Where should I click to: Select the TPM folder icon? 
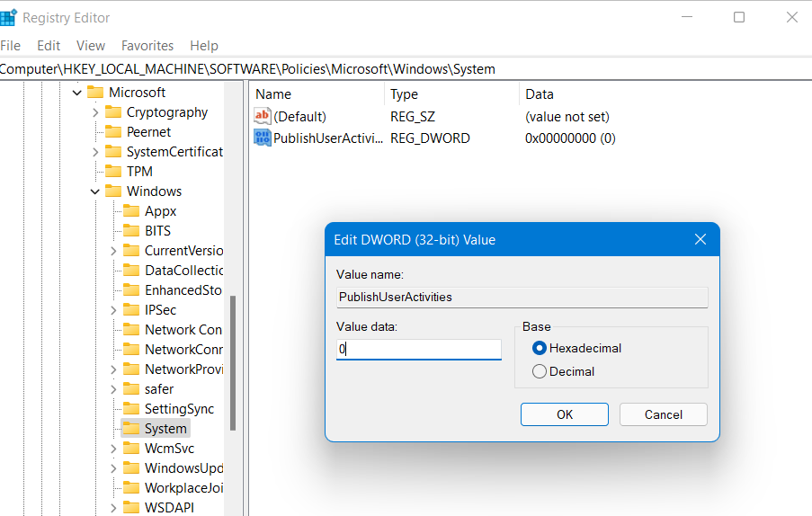(x=113, y=171)
